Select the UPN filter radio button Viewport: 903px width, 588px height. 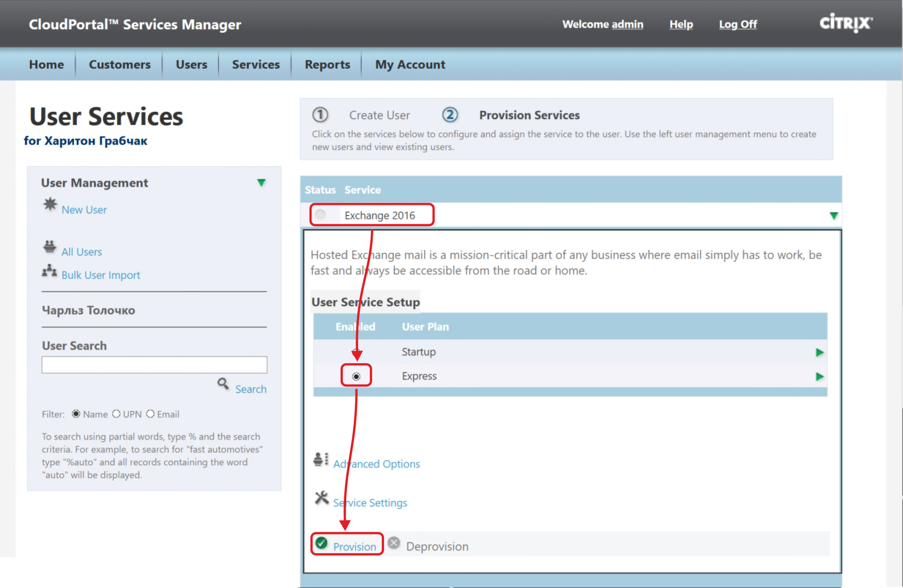(x=116, y=414)
